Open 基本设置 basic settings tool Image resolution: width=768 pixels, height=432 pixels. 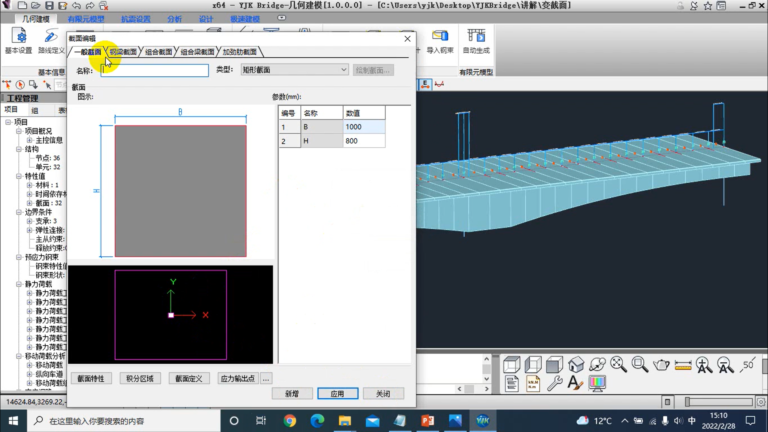pyautogui.click(x=19, y=41)
